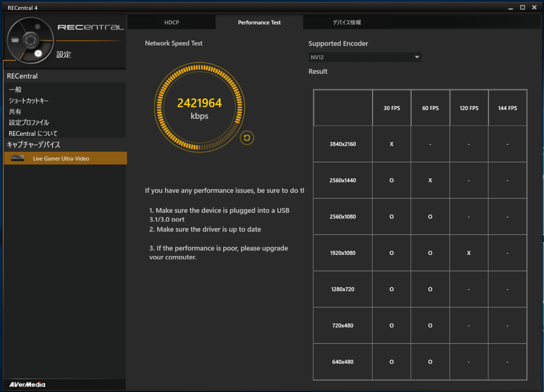This screenshot has width=544, height=392.
Task: Click the 1280x720 row label
Action: click(343, 289)
